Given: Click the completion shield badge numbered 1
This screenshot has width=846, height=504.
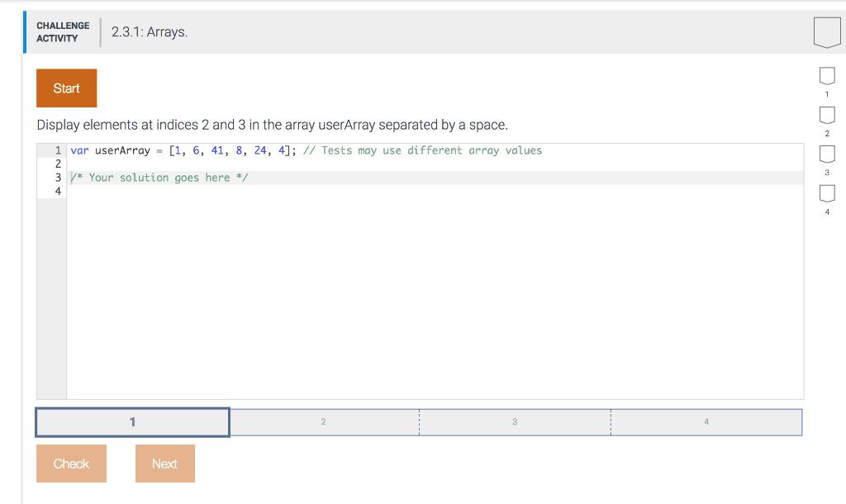Looking at the screenshot, I should point(827,76).
